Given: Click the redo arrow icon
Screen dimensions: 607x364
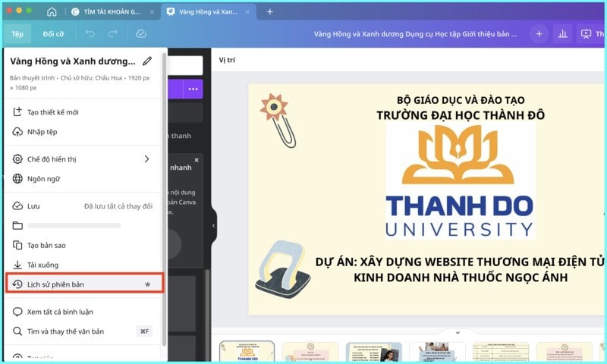Looking at the screenshot, I should 112,34.
